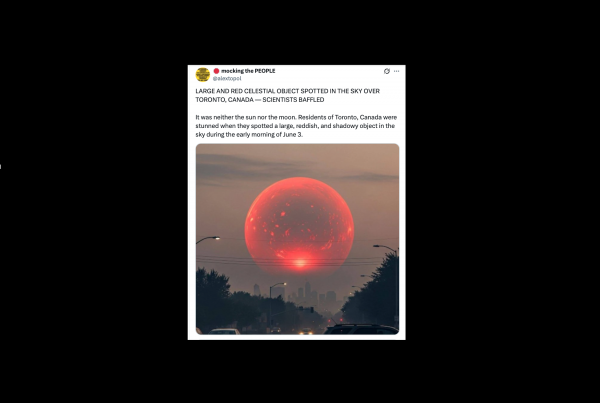Click the tall tree silhouette on photo's right

373,293
